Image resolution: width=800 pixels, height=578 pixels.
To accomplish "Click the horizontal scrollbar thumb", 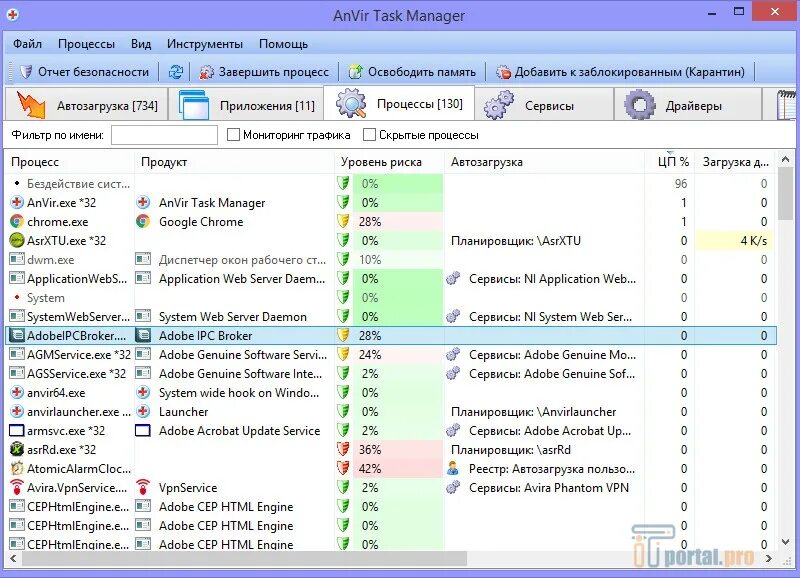I will 244,559.
